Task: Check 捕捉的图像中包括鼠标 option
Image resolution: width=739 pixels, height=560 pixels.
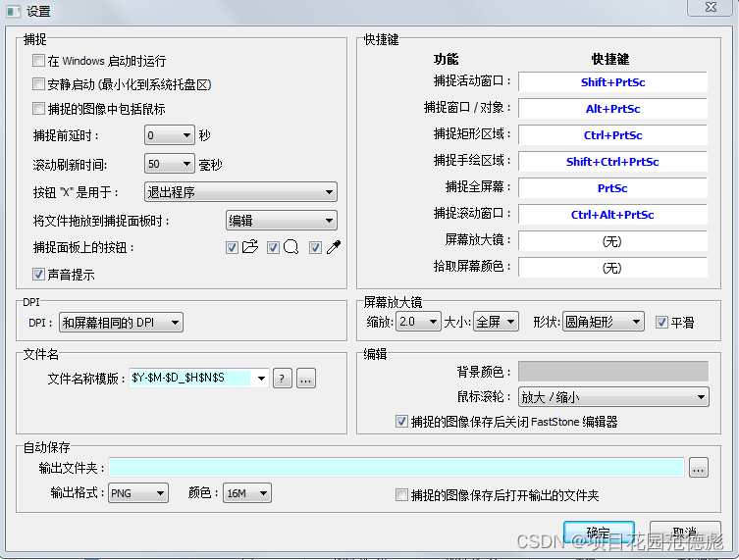Action: coord(38,109)
